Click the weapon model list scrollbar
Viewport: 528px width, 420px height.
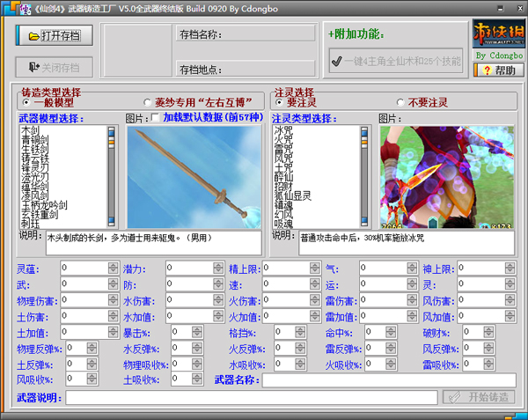(x=111, y=176)
